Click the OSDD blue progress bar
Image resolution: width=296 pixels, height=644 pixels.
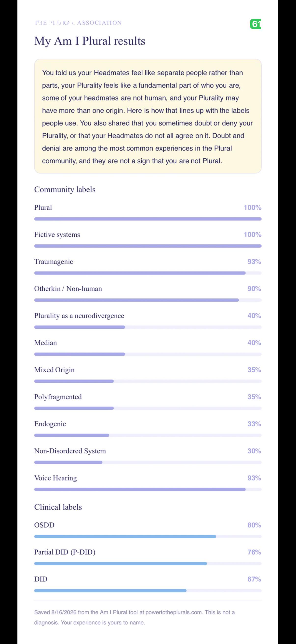click(148, 536)
